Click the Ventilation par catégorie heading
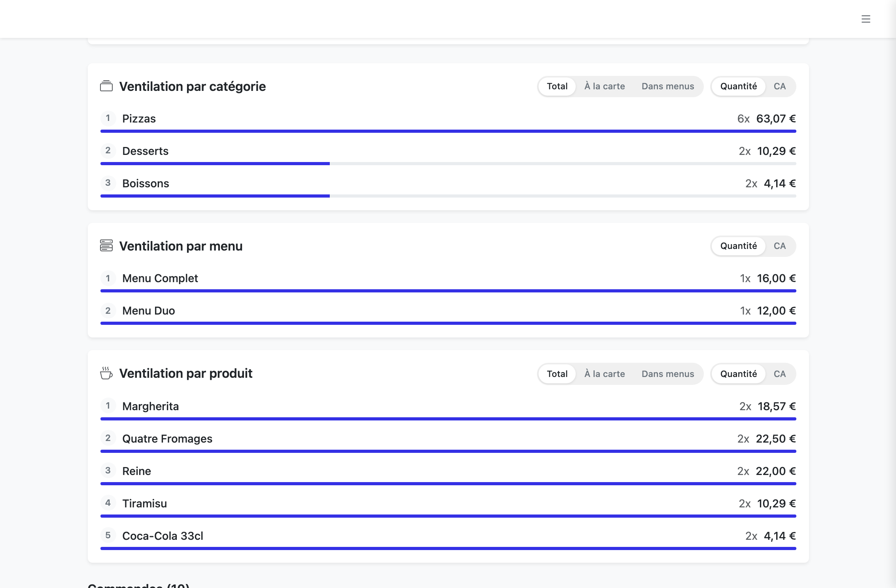This screenshot has width=896, height=588. pyautogui.click(x=193, y=86)
